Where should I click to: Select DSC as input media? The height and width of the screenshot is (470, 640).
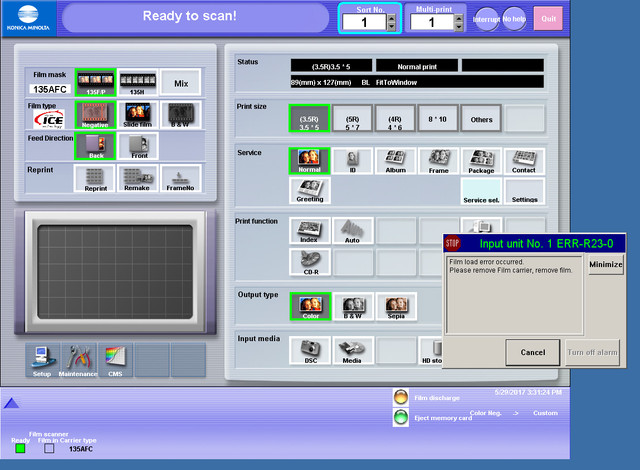point(310,350)
